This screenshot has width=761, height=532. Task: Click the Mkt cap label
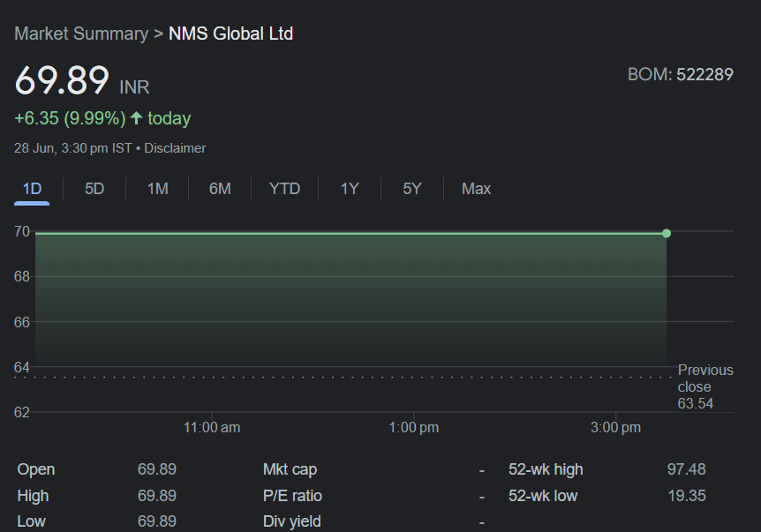click(x=290, y=469)
